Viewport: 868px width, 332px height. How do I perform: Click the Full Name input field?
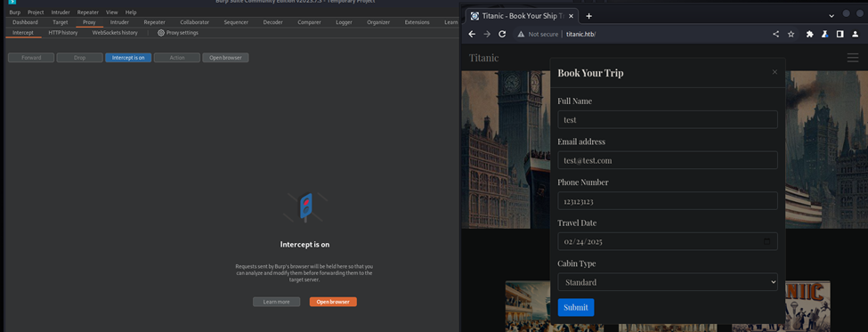tap(667, 119)
